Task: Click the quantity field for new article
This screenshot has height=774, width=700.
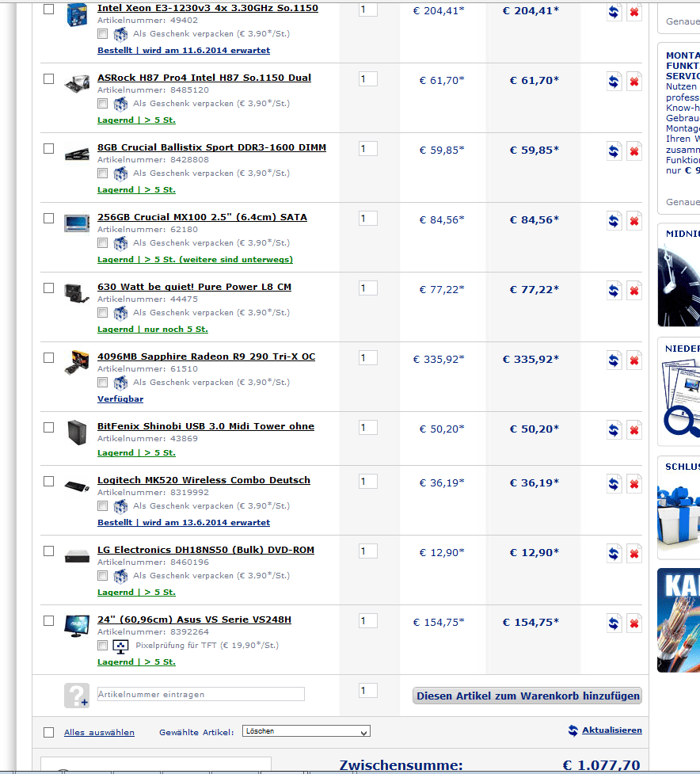Action: (368, 691)
